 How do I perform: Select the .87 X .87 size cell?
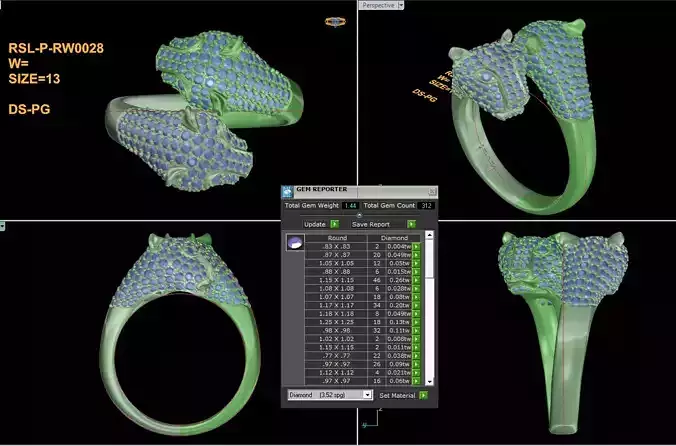click(x=337, y=255)
